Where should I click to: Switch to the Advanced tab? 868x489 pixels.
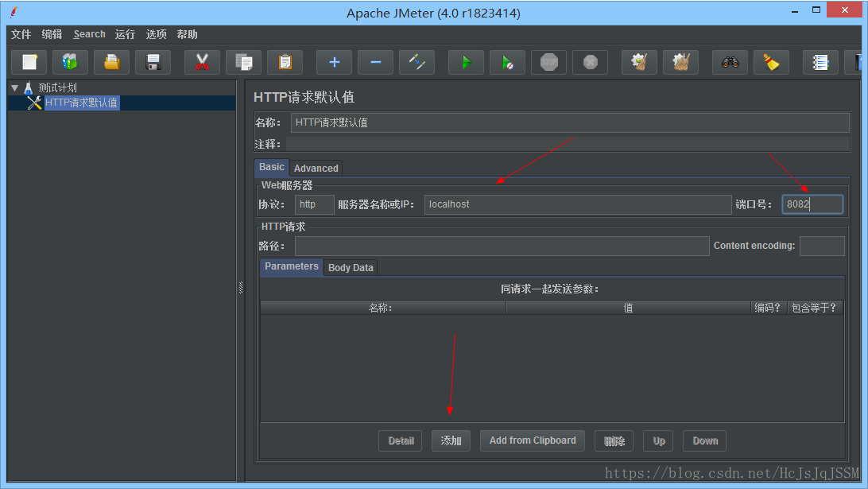point(316,169)
